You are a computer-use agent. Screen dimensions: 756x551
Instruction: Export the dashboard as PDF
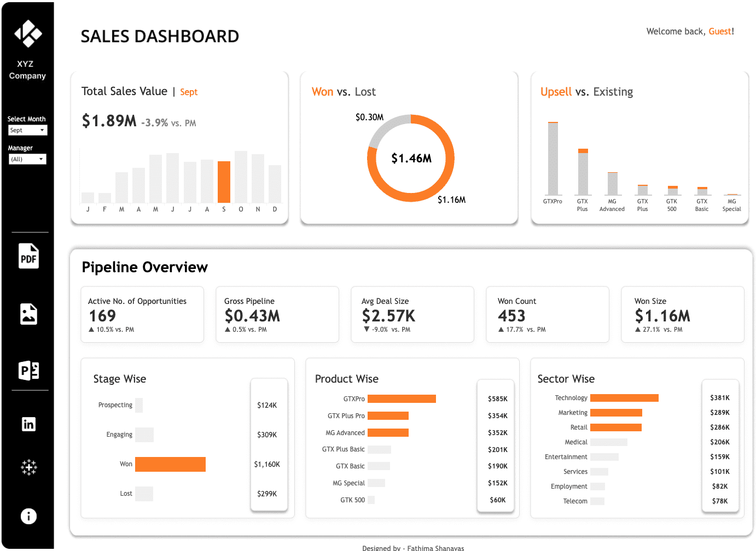point(28,256)
